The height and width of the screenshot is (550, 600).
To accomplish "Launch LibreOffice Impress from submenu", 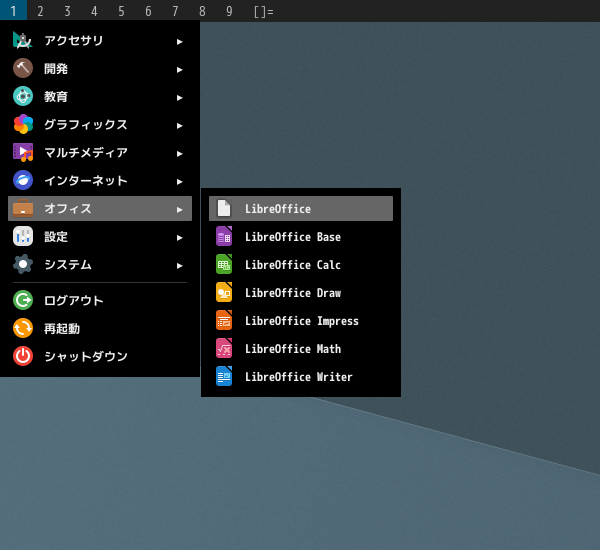I will [x=301, y=321].
